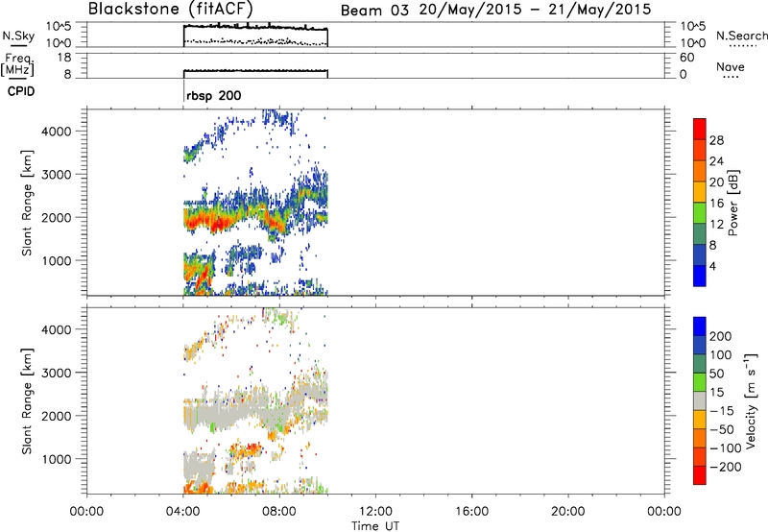768x532 pixels.
Task: Click the N.Search legend label
Action: (741, 36)
